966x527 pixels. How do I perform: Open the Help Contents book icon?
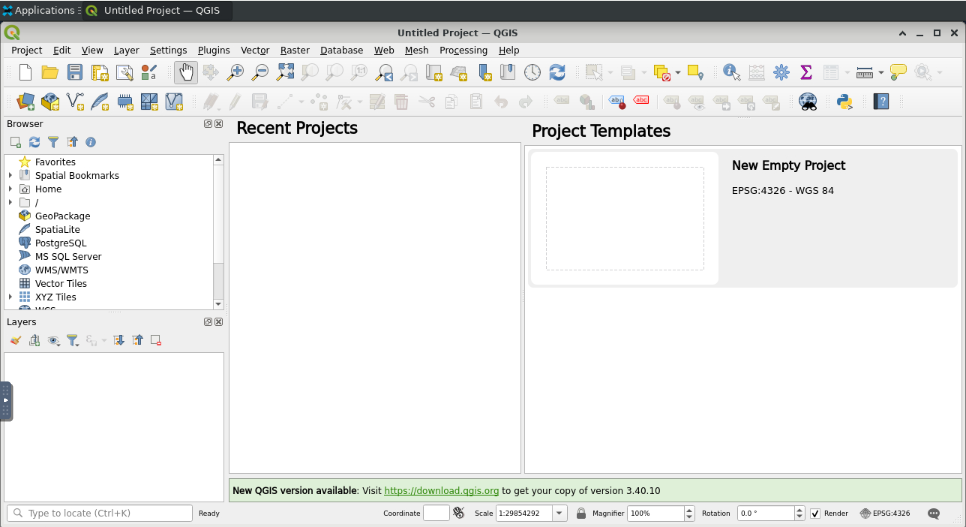click(882, 102)
